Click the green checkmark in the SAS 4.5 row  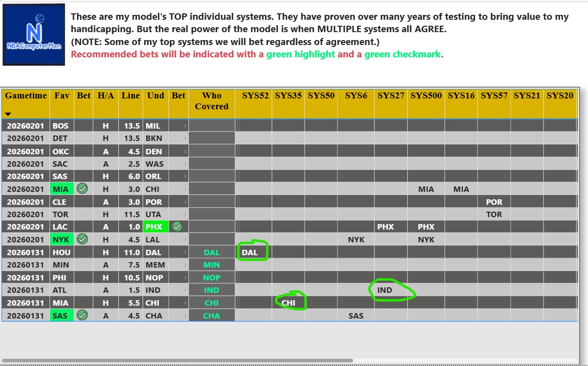point(82,316)
